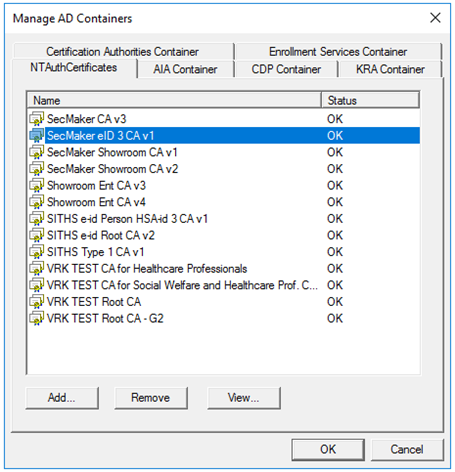Click the icon beside VRK TEST CA for Healthcare Professionals
The image size is (455, 472).
(36, 269)
